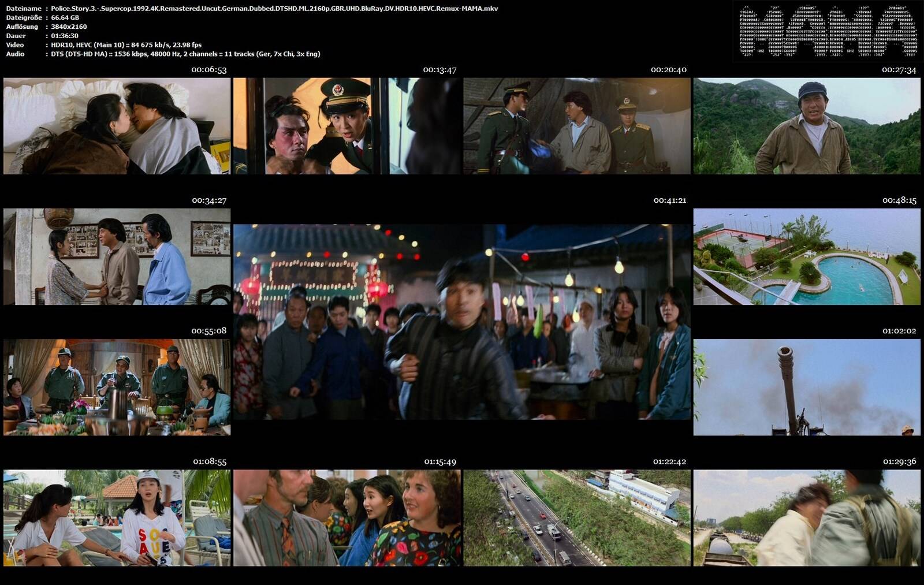Click the DTS-HD MA audio info line
924x585 pixels.
(x=185, y=54)
